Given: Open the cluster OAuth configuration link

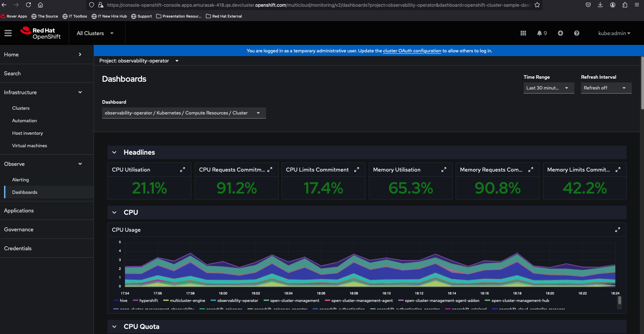Looking at the screenshot, I should [x=412, y=51].
